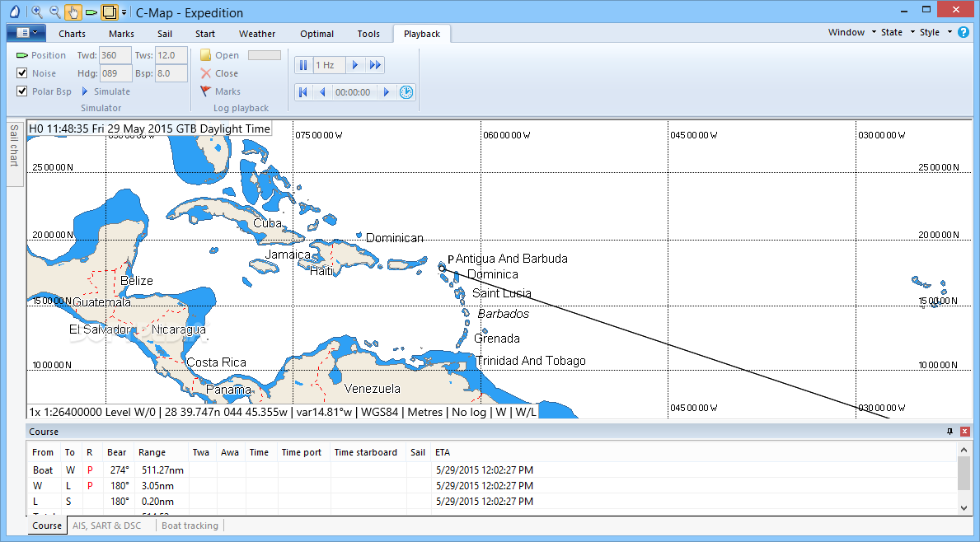Toggle the overlapping windows tool in title bar
This screenshot has width=980, height=542.
tap(110, 12)
